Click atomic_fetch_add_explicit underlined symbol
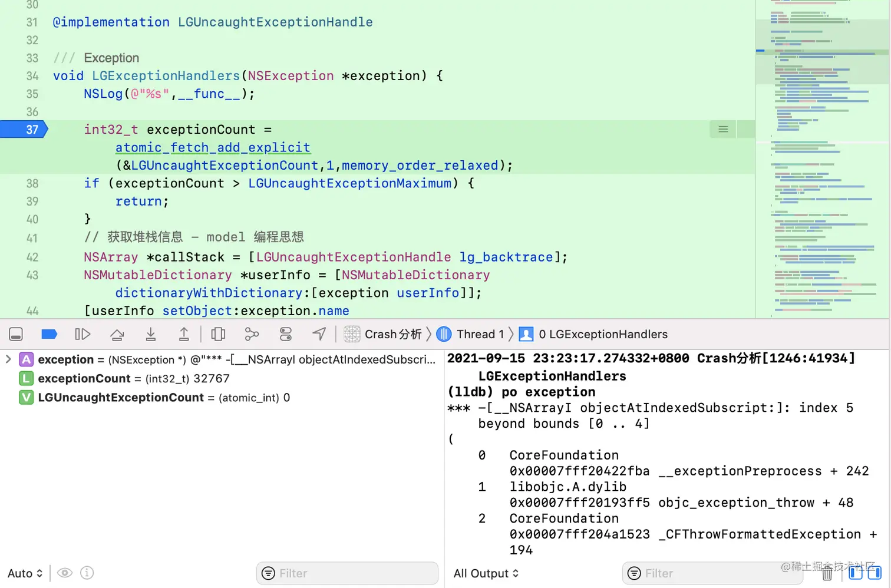Image resolution: width=891 pixels, height=588 pixels. pos(213,147)
